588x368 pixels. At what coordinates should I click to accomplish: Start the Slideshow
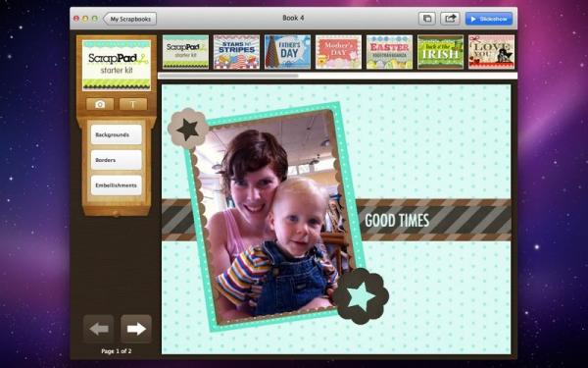tap(489, 19)
